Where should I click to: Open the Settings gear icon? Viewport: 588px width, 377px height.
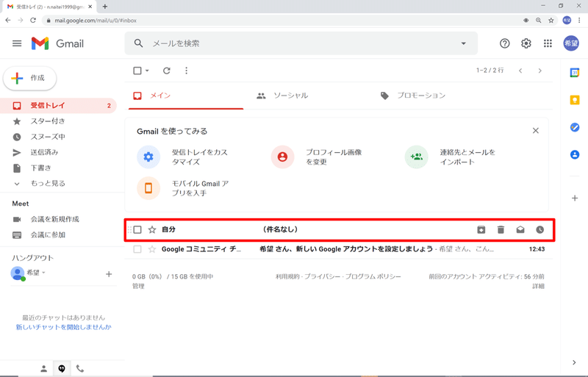[x=526, y=43]
